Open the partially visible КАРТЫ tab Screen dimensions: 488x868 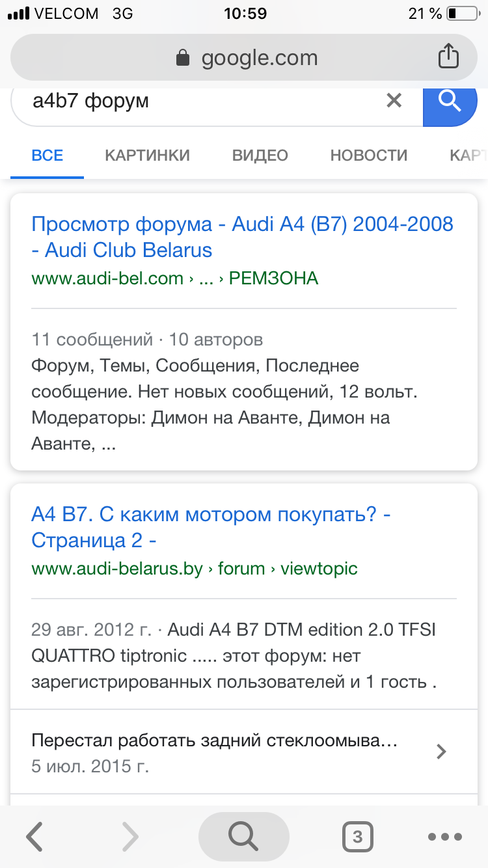pos(468,156)
